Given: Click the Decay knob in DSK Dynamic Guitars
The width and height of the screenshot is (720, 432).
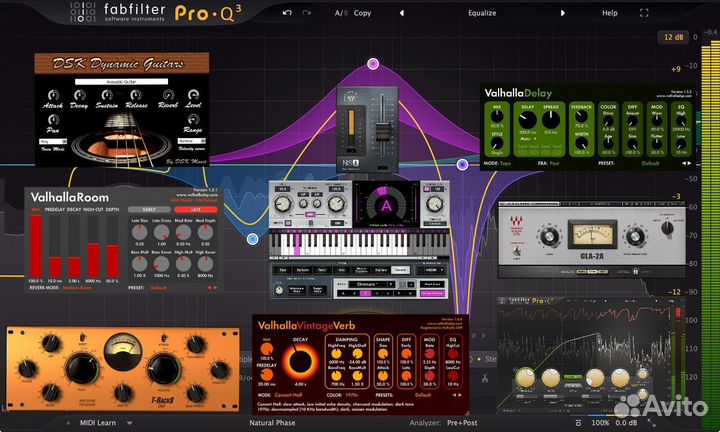Looking at the screenshot, I should pos(79,95).
